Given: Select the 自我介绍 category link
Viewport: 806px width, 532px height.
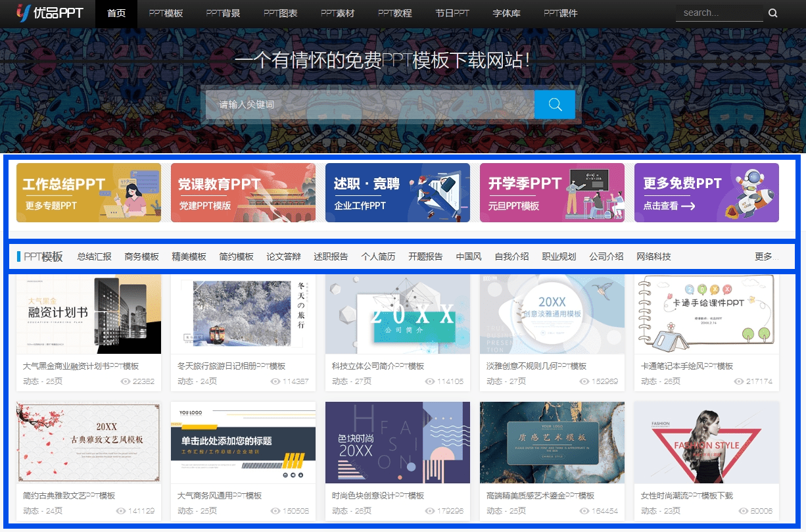Looking at the screenshot, I should (x=512, y=256).
